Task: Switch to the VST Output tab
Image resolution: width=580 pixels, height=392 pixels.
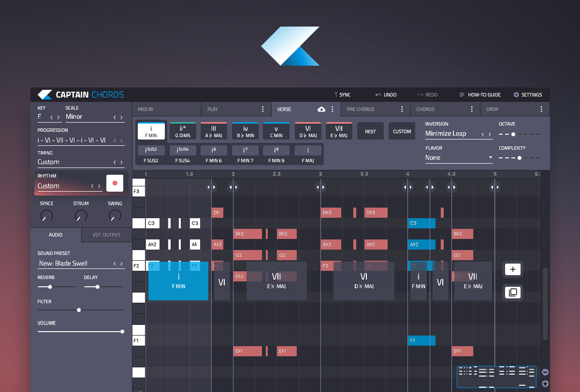Action: (106, 235)
